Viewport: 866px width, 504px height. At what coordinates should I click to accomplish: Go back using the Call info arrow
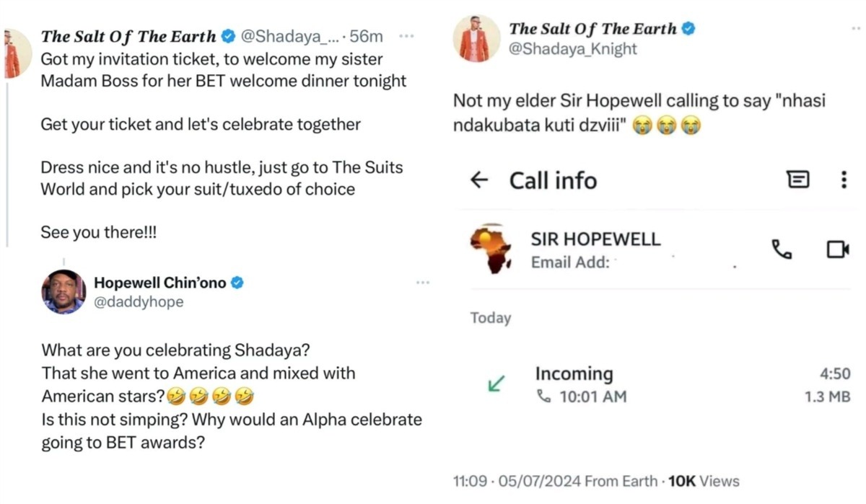tap(479, 180)
